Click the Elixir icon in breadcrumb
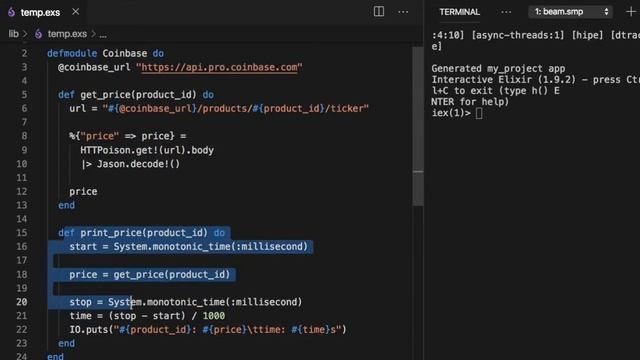Screen dimensions: 640x360 click(x=38, y=34)
